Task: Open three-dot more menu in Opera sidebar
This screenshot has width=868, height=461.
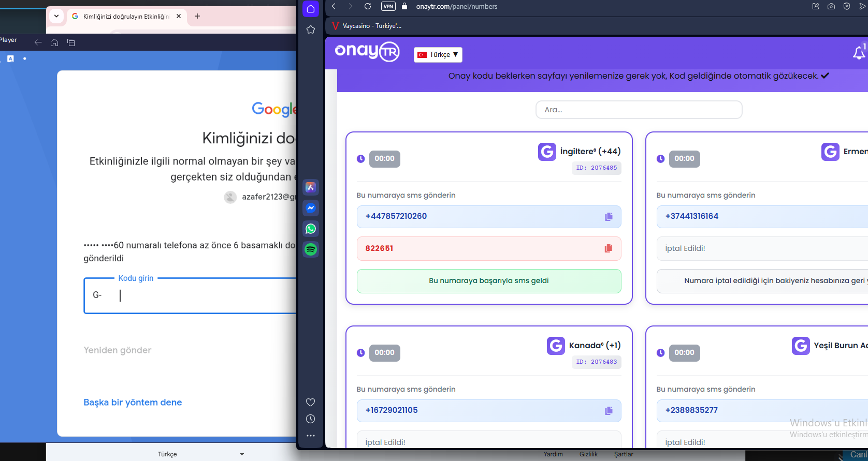Action: click(x=311, y=436)
